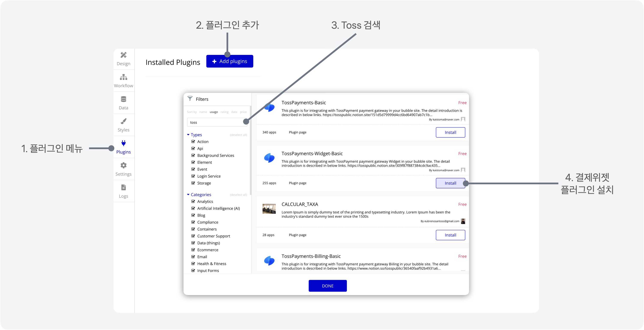Click the TossPayments-Basic plugin title
Viewport: 644px width, 330px height.
[304, 103]
